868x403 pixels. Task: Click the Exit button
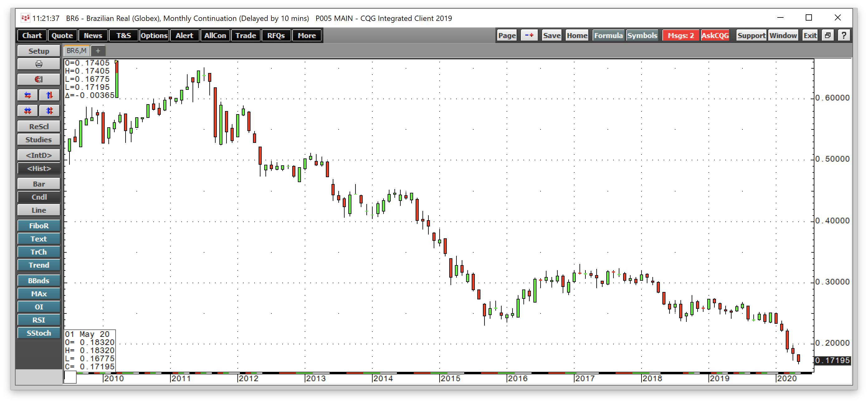point(810,36)
